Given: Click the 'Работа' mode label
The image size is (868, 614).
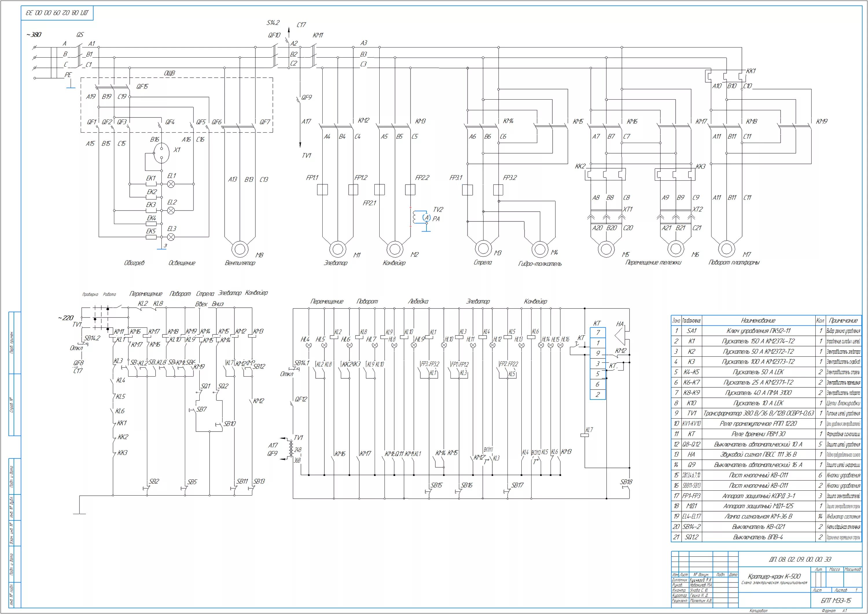Looking at the screenshot, I should [x=110, y=294].
